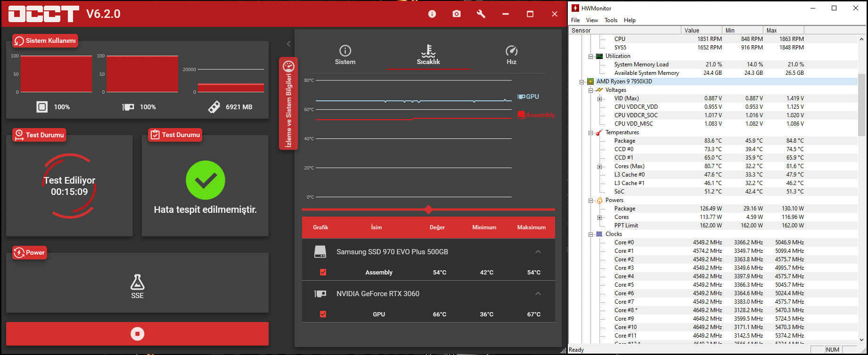This screenshot has width=868, height=355.
Task: Collapse the NVIDIA GeForce RTX 3060 section
Action: [538, 294]
